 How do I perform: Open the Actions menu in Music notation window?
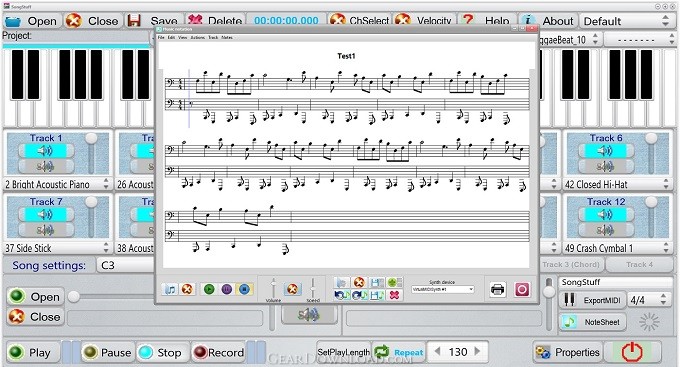coord(197,38)
